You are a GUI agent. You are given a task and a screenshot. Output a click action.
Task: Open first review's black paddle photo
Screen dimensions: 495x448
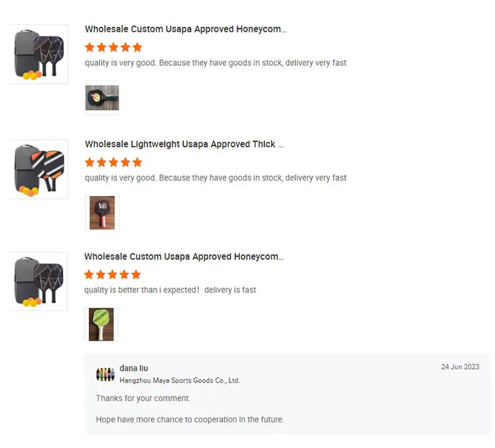pos(102,98)
